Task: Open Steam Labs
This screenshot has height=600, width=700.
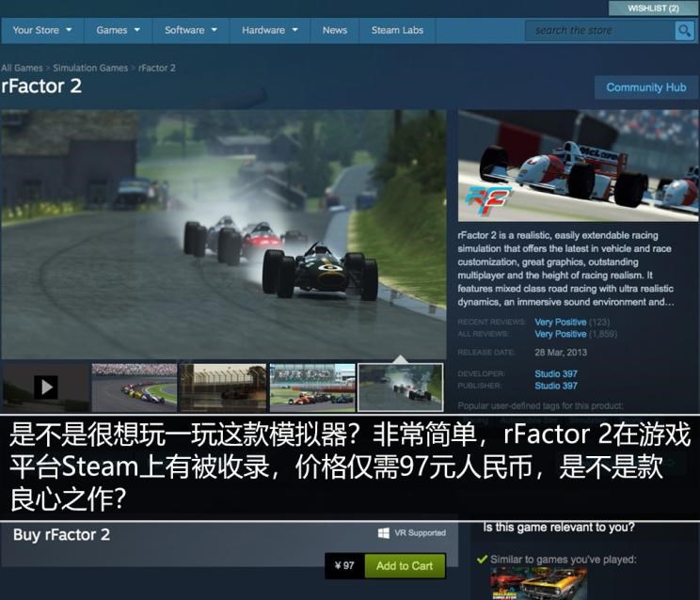Action: pyautogui.click(x=397, y=30)
